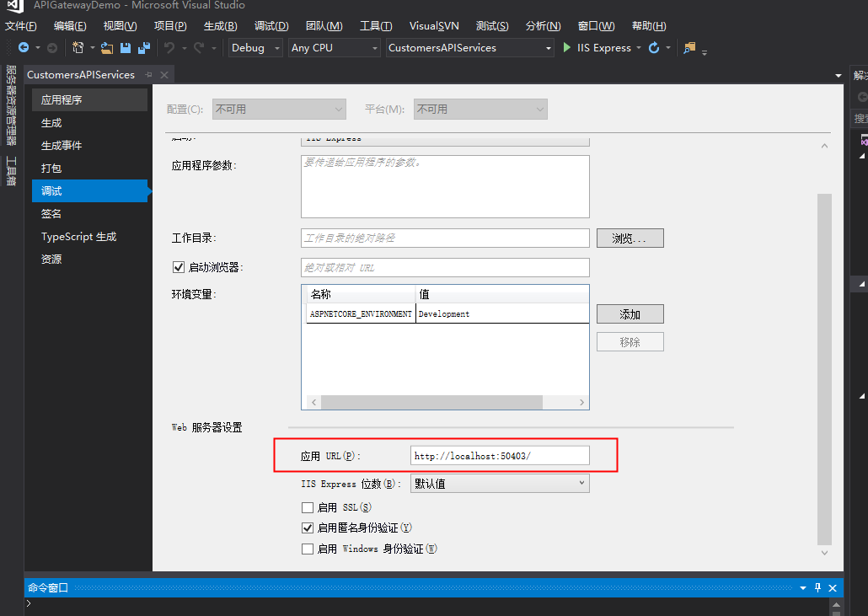
Task: Click the Find in Files toolbar icon
Action: coord(689,47)
